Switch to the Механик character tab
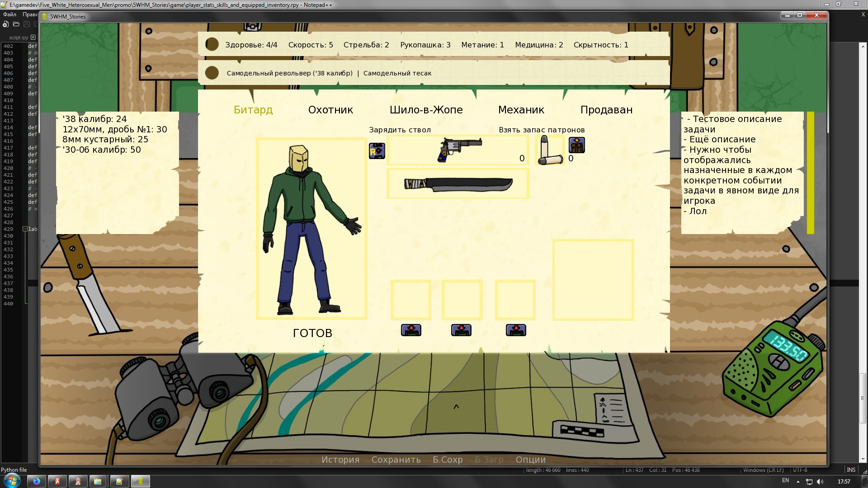 tap(521, 110)
